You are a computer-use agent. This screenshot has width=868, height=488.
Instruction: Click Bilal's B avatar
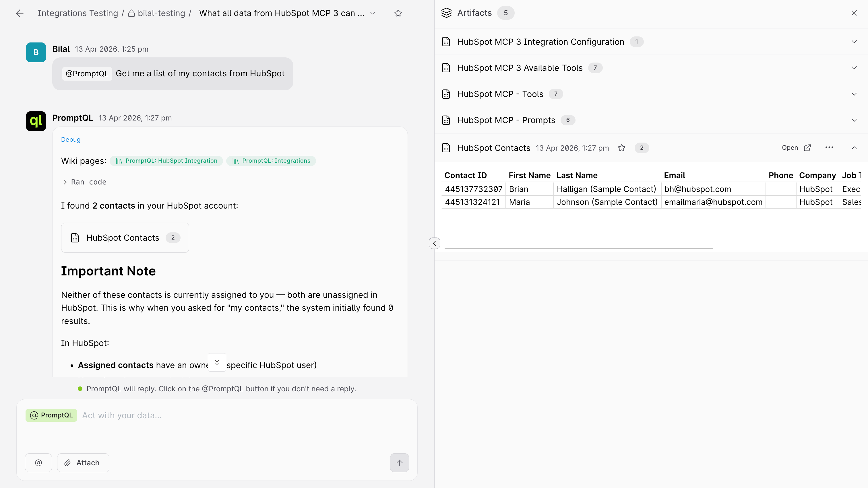click(36, 52)
